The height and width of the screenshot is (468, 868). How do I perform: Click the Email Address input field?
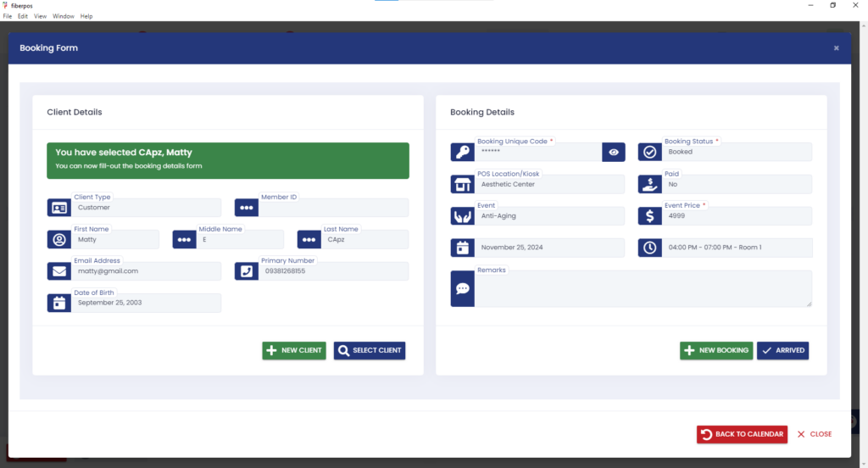pyautogui.click(x=146, y=271)
